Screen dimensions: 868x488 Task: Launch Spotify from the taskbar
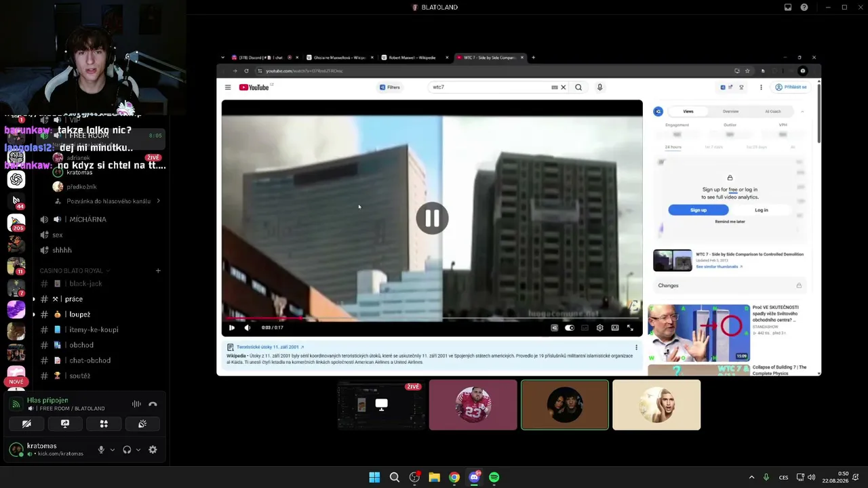click(x=494, y=477)
